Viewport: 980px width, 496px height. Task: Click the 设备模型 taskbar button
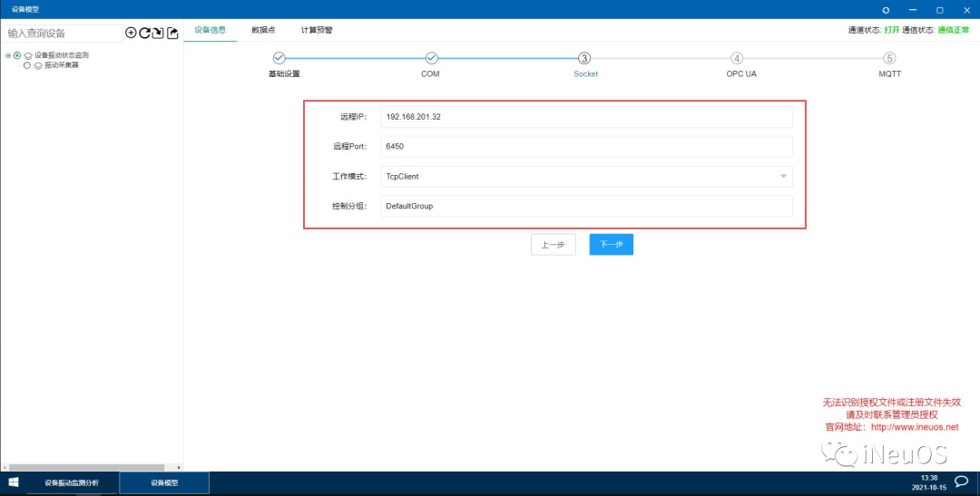164,483
